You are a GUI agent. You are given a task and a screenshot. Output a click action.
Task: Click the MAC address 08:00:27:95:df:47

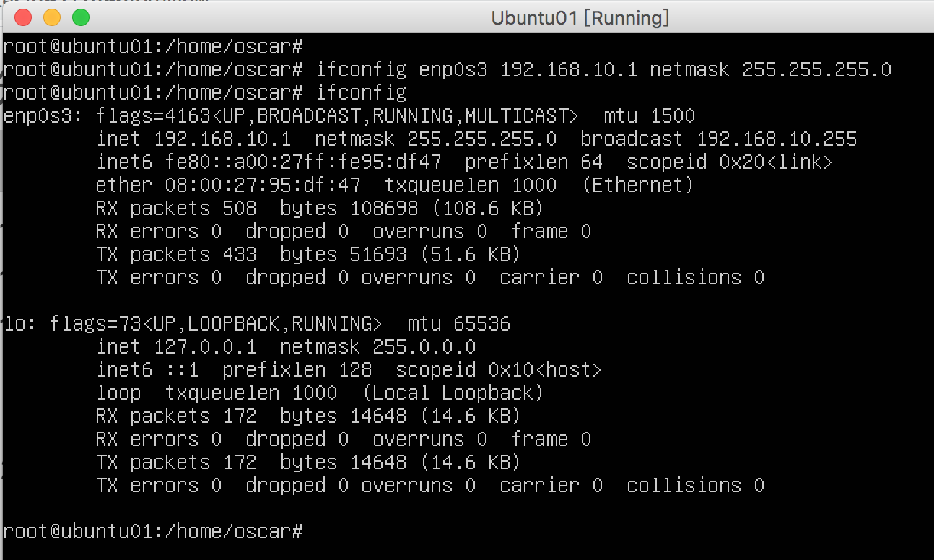pos(263,185)
